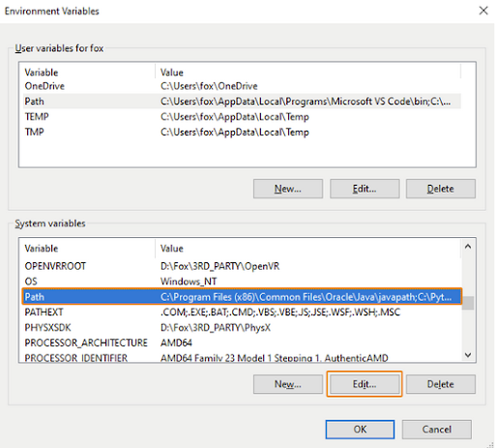
Task: Select the OPENVRROOT system variable
Action: coord(242,266)
